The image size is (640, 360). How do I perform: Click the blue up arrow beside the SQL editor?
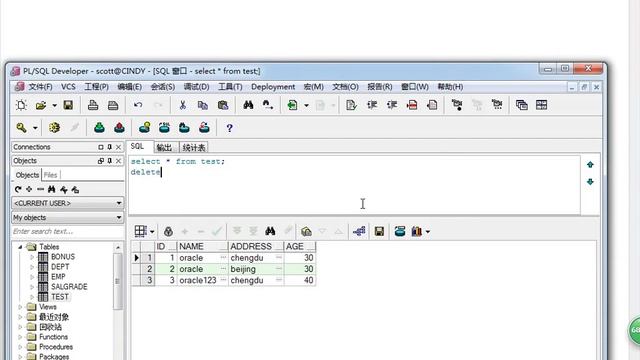pyautogui.click(x=590, y=165)
